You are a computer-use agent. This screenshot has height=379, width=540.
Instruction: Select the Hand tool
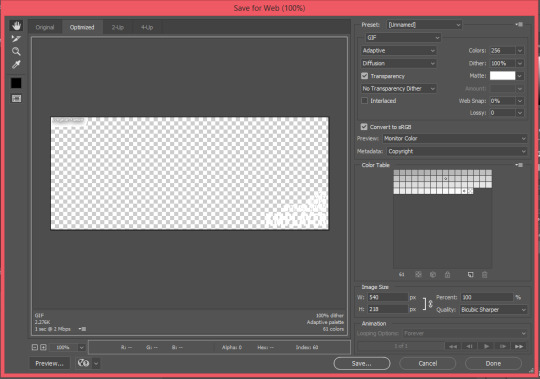coord(16,25)
